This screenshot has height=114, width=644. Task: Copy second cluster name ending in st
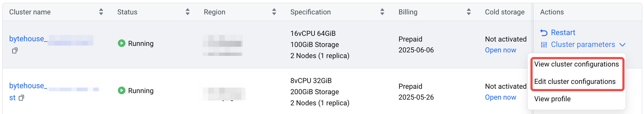tap(22, 98)
